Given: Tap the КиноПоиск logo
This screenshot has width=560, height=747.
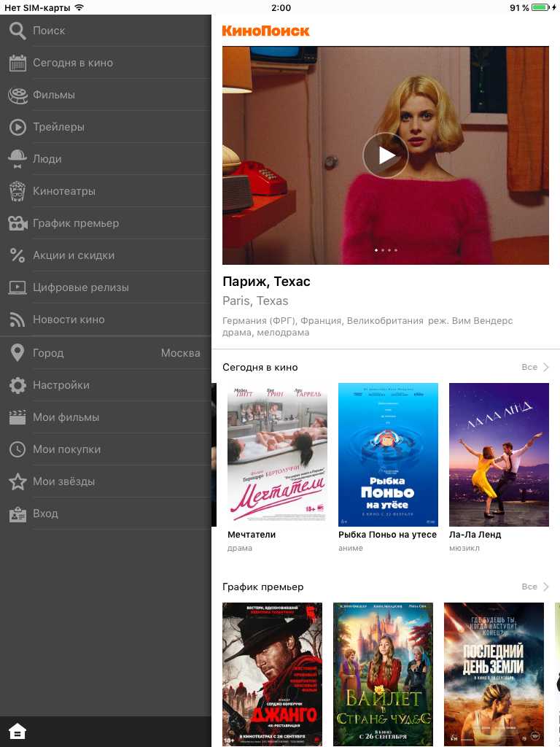Looking at the screenshot, I should pyautogui.click(x=265, y=31).
